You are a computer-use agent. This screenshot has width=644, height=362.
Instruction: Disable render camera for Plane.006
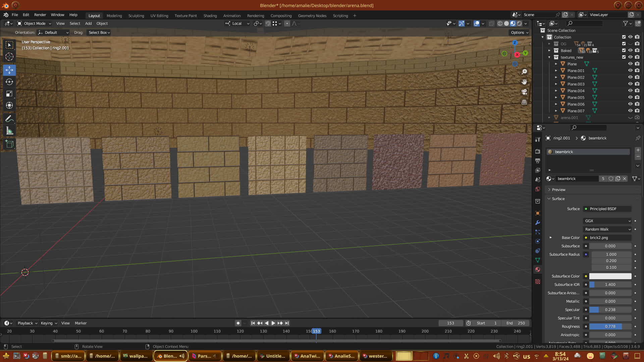click(637, 104)
